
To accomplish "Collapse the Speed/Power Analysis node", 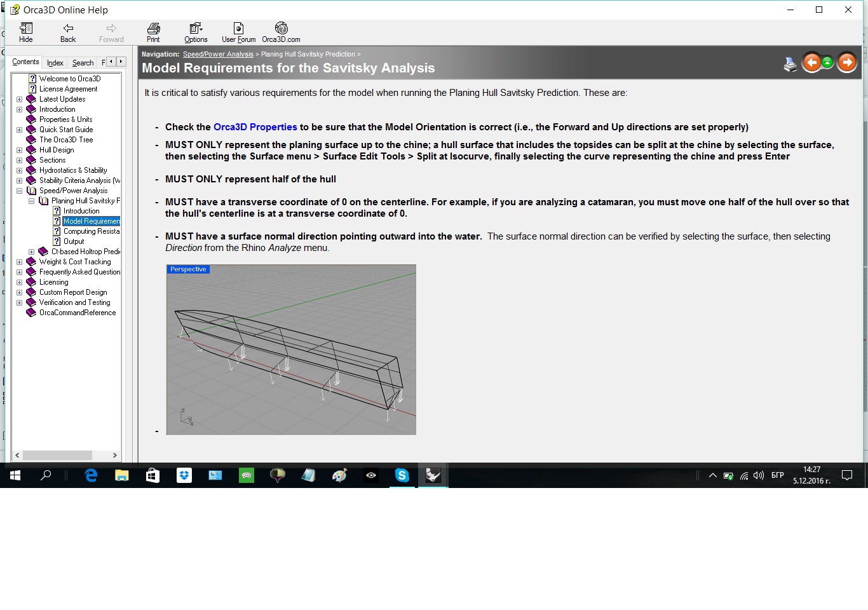I will (19, 191).
